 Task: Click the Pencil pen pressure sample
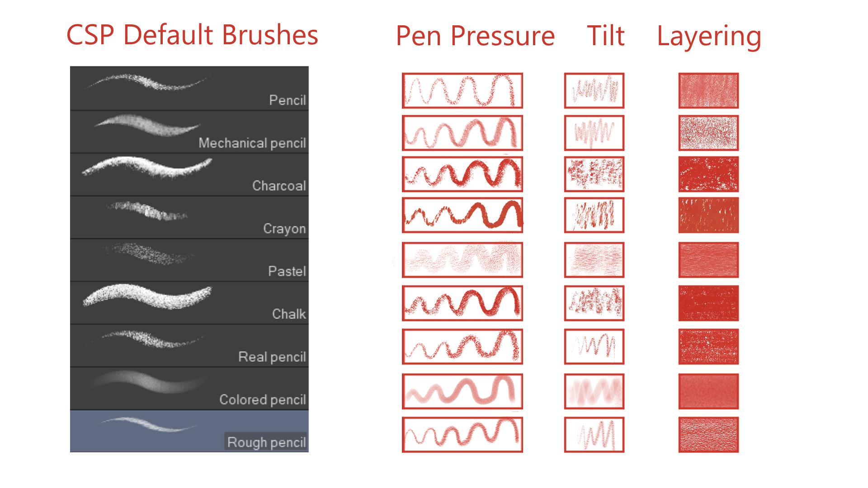point(462,90)
